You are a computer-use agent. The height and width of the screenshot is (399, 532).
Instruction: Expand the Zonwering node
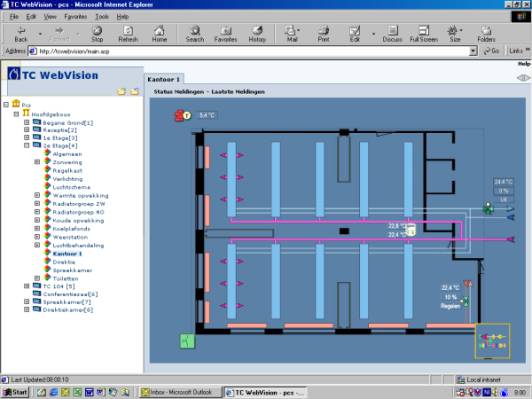pyautogui.click(x=37, y=162)
